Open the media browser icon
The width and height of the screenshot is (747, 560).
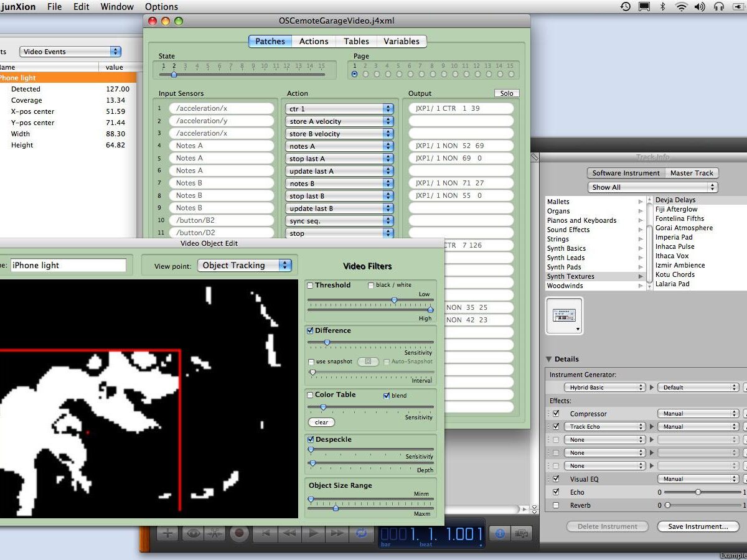coord(522,533)
